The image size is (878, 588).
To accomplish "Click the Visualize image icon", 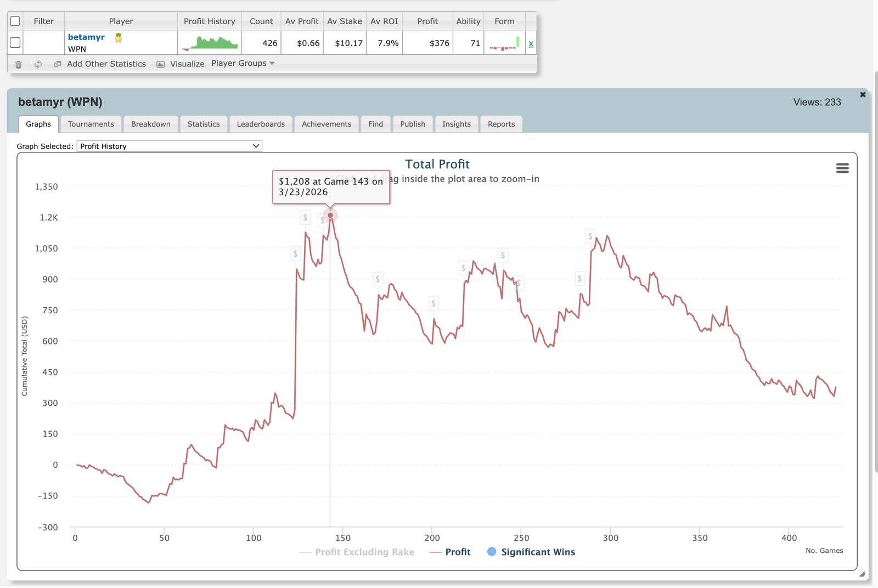I will (x=161, y=64).
